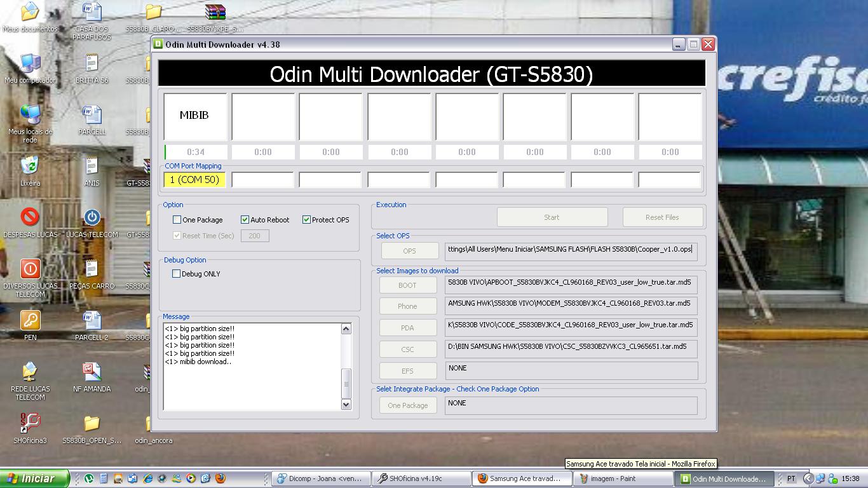Click the CSC file path field
Screen dimensions: 868x488
[571, 349]
